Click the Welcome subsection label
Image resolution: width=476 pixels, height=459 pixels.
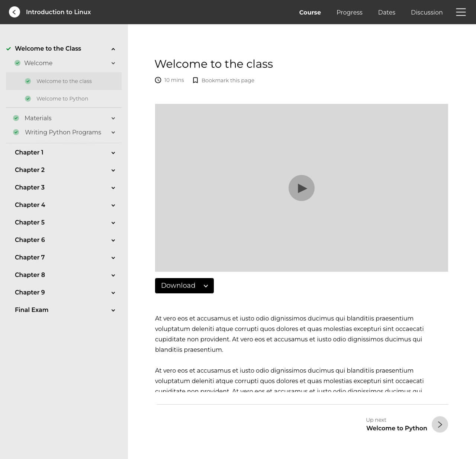[x=38, y=63]
